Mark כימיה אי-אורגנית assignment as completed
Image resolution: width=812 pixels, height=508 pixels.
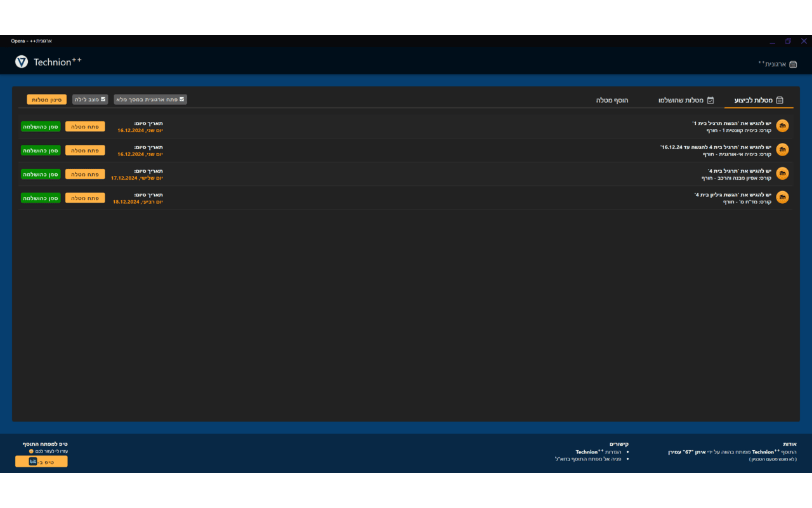(x=41, y=150)
